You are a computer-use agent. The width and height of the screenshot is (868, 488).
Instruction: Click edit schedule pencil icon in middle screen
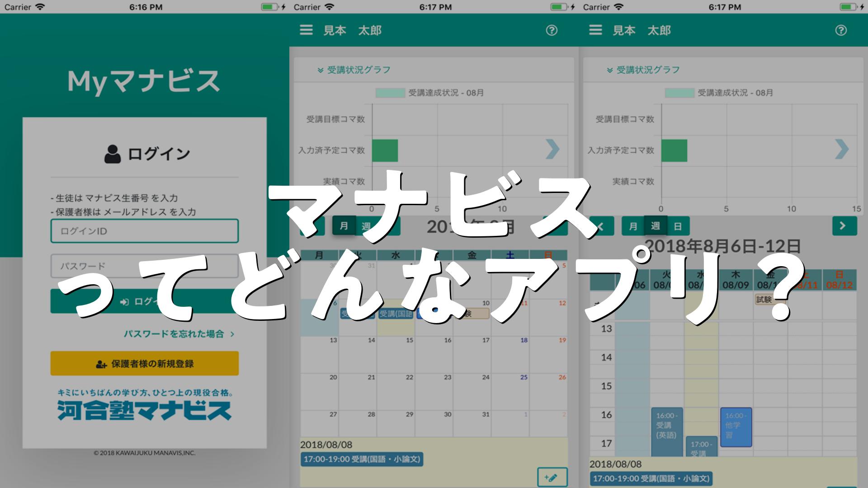(552, 477)
